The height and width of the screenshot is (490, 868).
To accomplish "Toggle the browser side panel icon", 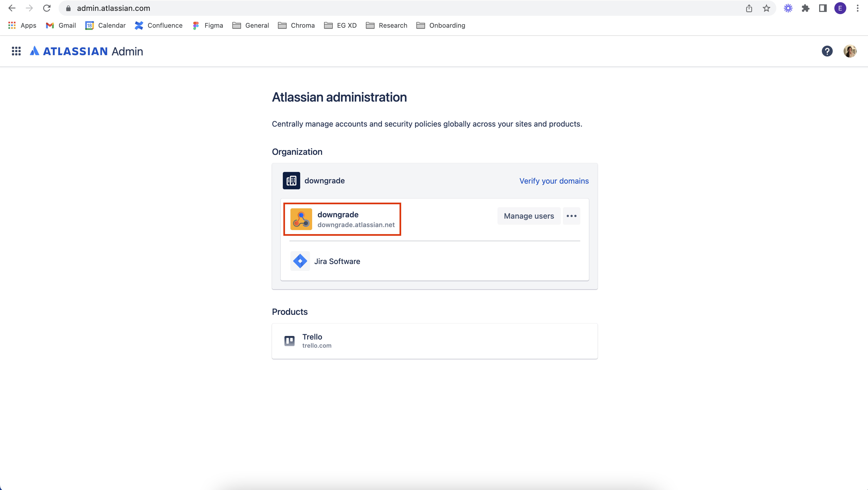I will [x=823, y=8].
